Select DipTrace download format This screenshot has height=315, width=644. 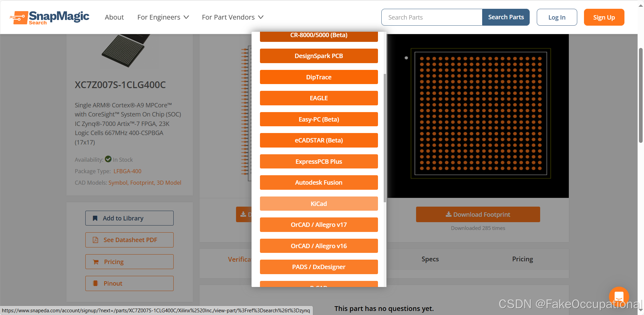319,77
